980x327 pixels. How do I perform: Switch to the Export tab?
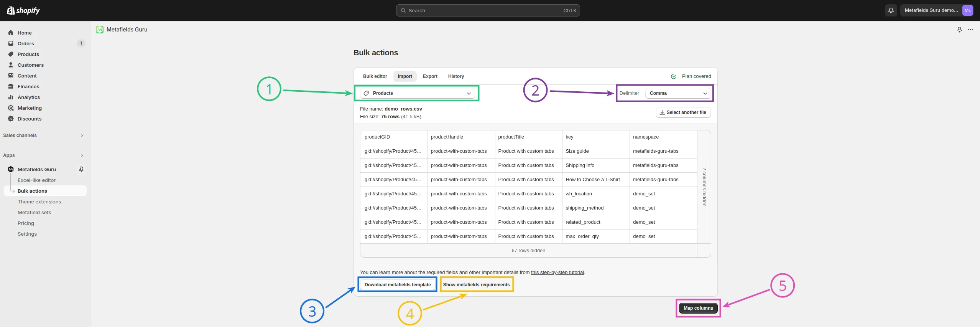pos(430,76)
